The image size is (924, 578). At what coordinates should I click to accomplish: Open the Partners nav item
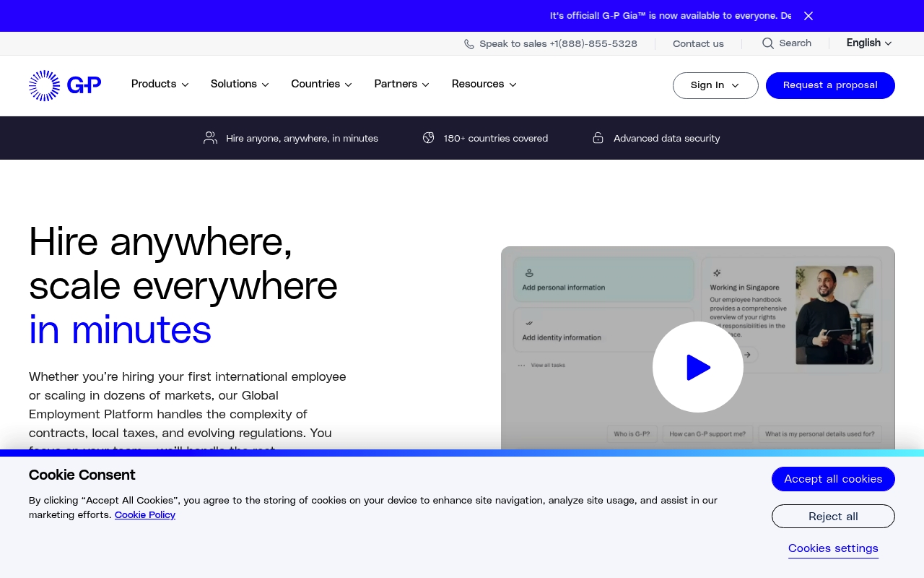(396, 84)
